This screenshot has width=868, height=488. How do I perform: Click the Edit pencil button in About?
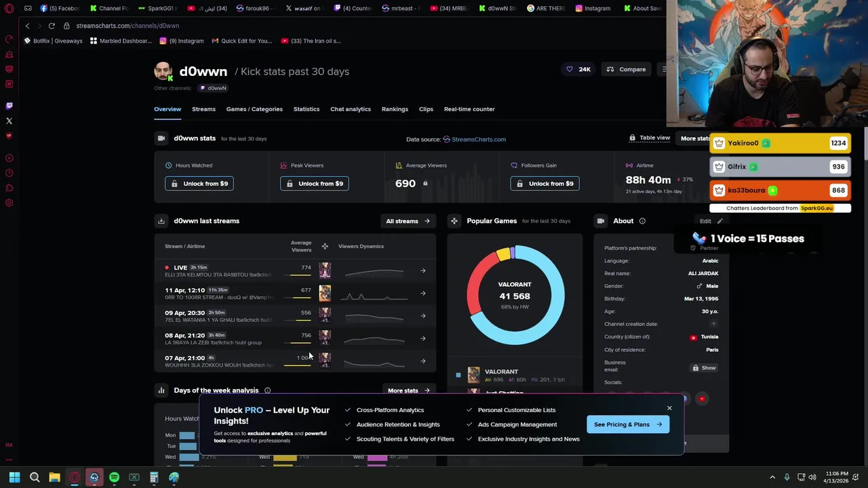[711, 221]
